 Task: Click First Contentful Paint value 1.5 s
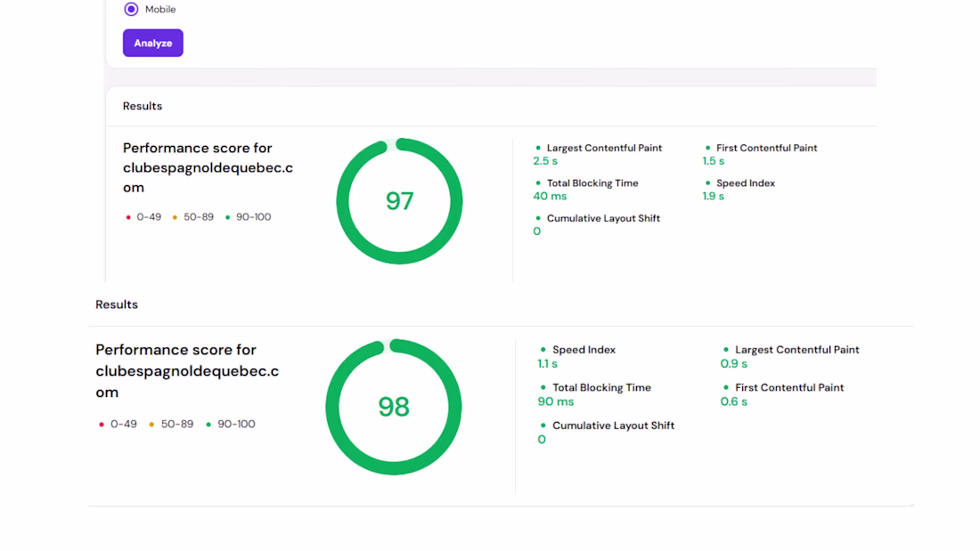pos(713,161)
